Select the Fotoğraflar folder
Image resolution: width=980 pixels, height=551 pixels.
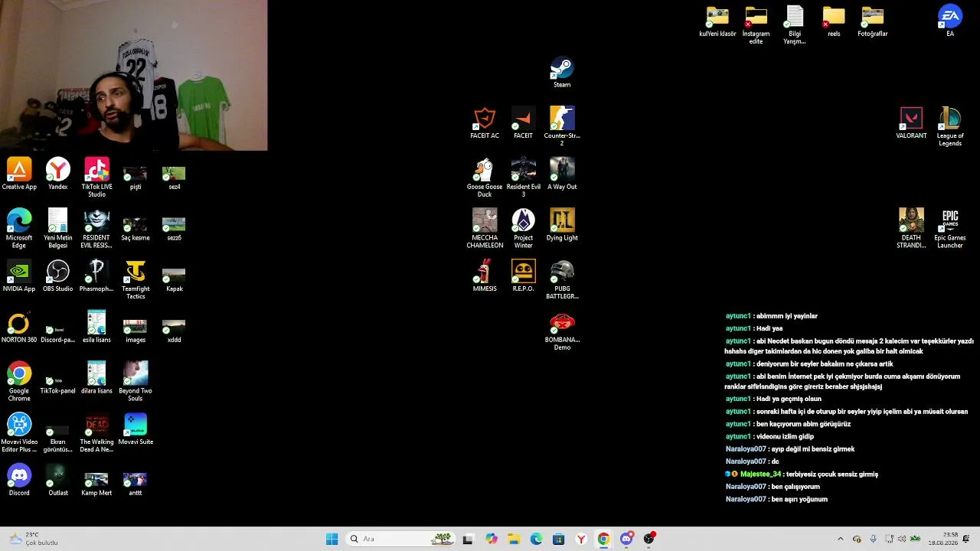[872, 21]
